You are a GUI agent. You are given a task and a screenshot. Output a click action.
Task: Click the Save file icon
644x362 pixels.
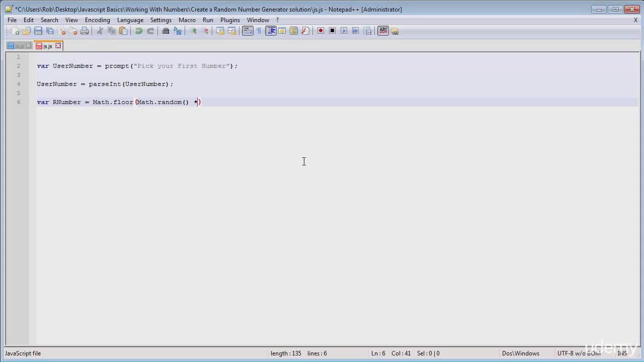[x=38, y=31]
